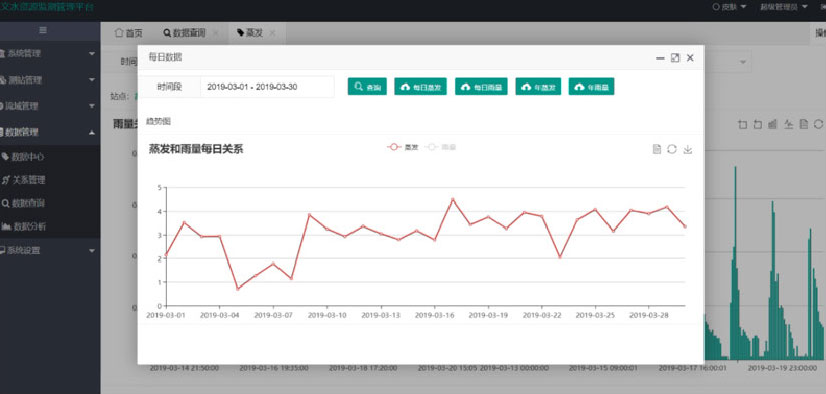Click x-axis label 2019-03-28
826x394 pixels.
click(x=649, y=315)
